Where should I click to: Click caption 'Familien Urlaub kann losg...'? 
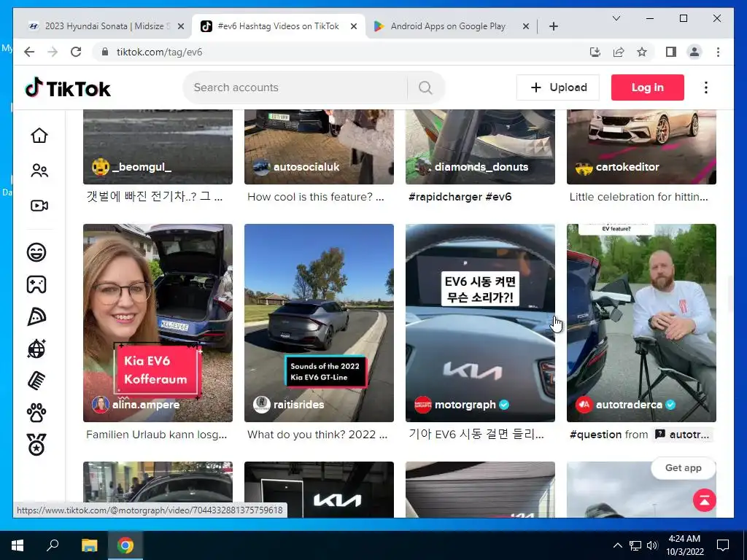point(156,435)
